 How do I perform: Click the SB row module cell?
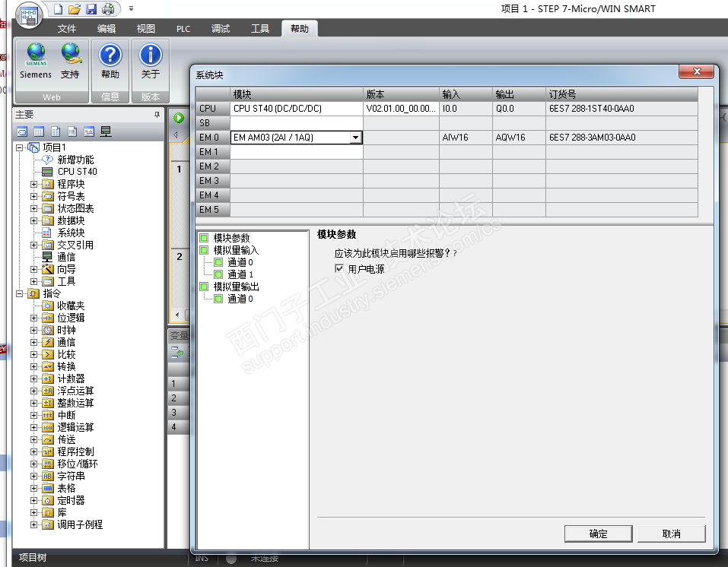[297, 123]
